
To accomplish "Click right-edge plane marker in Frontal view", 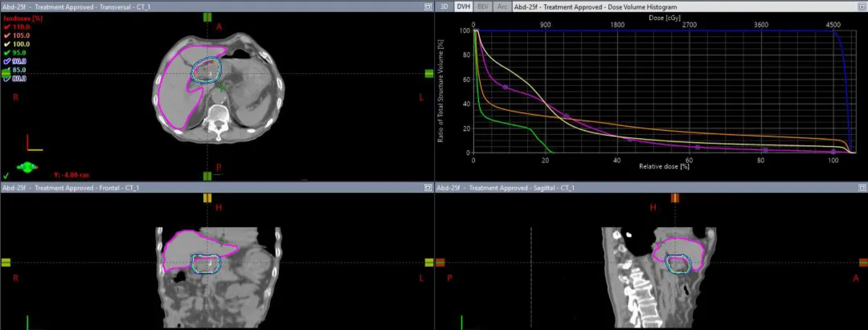I will [429, 263].
